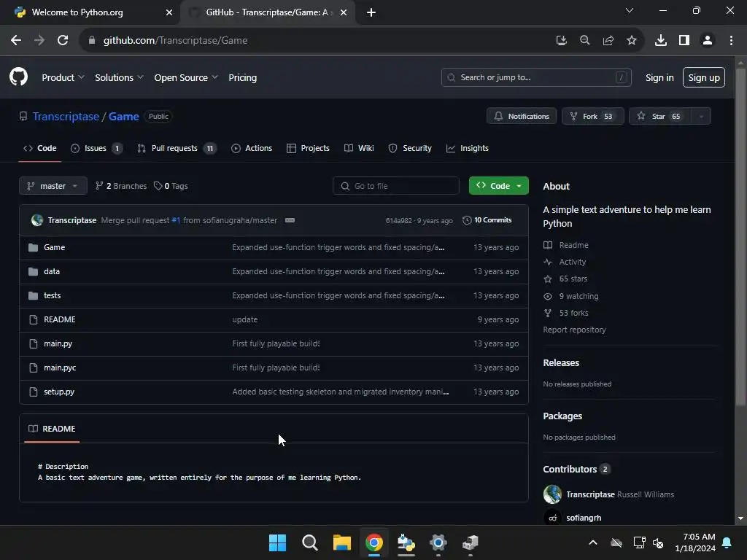Click Transcriptase owner link in breadcrumb
Image resolution: width=747 pixels, height=560 pixels.
click(66, 117)
